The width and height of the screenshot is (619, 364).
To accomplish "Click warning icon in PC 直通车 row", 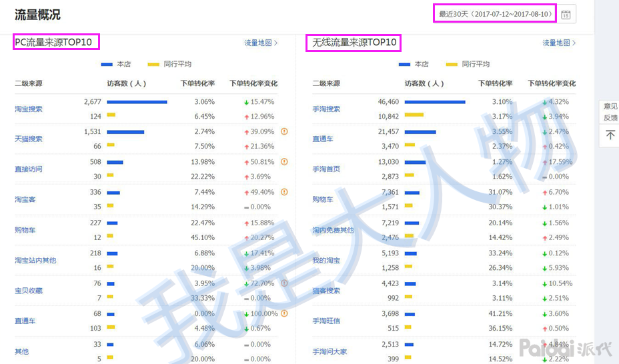I will 284,313.
